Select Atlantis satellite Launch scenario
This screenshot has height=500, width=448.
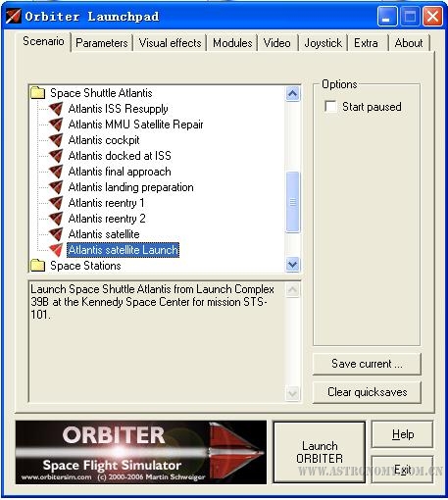point(123,250)
